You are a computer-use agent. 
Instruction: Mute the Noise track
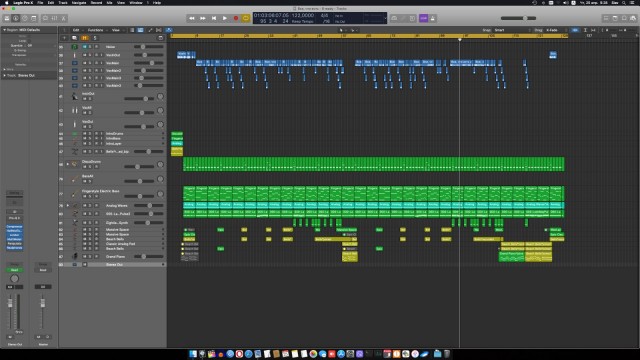click(x=85, y=47)
